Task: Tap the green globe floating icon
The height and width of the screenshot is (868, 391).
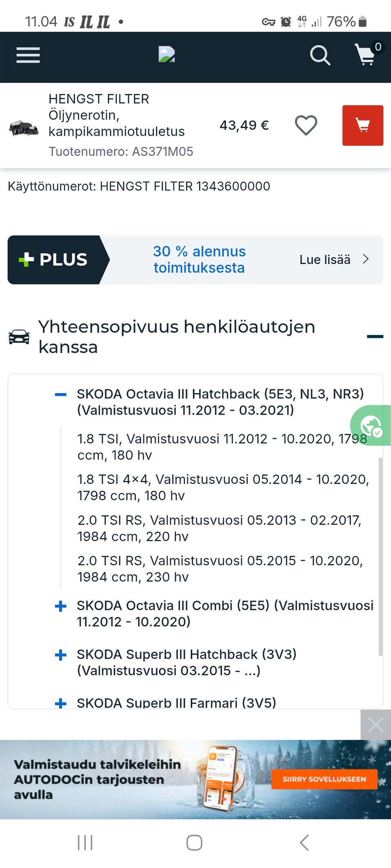Action: 371,426
